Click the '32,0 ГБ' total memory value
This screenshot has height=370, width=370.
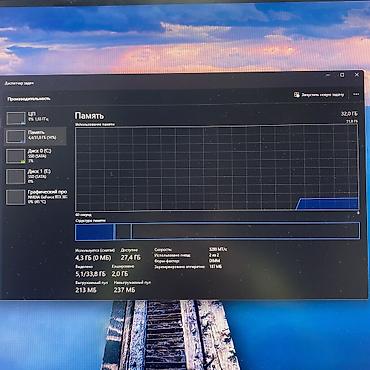(349, 114)
